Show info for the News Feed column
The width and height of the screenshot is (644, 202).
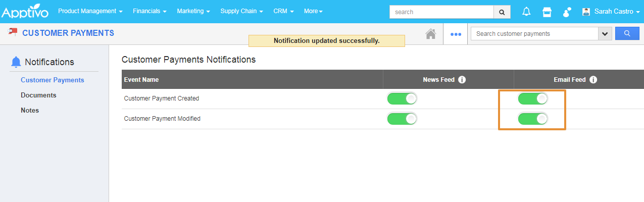[462, 80]
